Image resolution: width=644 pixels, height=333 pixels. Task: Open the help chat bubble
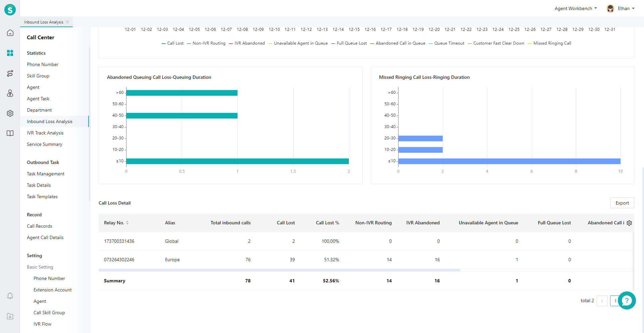click(x=627, y=300)
